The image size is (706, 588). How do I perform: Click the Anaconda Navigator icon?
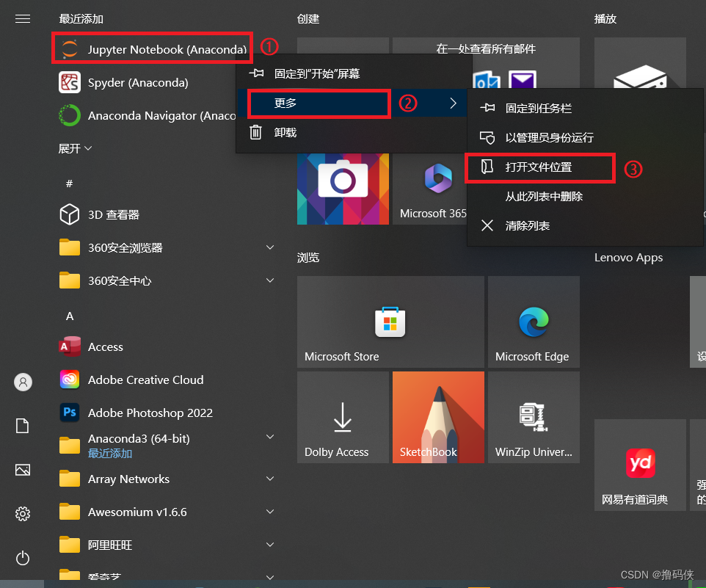69,115
